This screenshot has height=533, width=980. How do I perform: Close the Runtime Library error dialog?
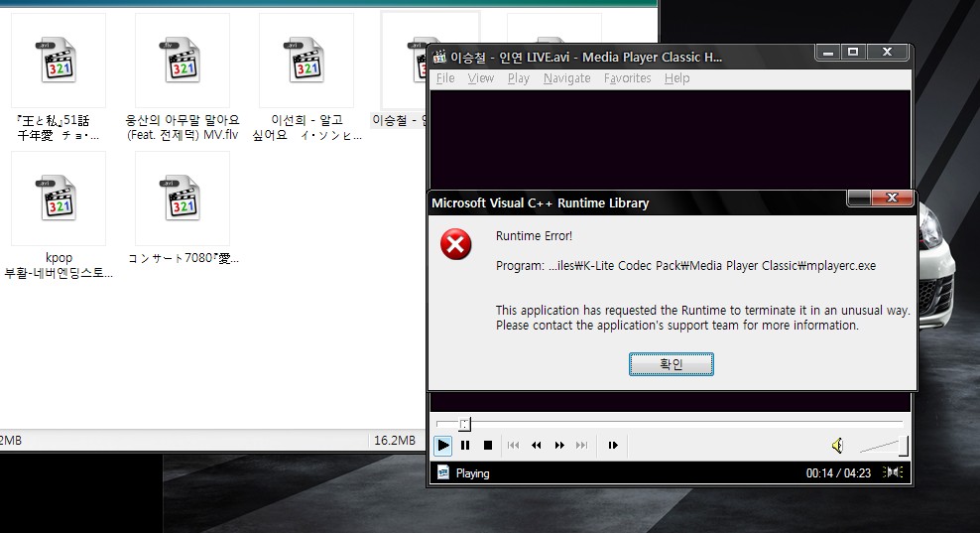(892, 198)
